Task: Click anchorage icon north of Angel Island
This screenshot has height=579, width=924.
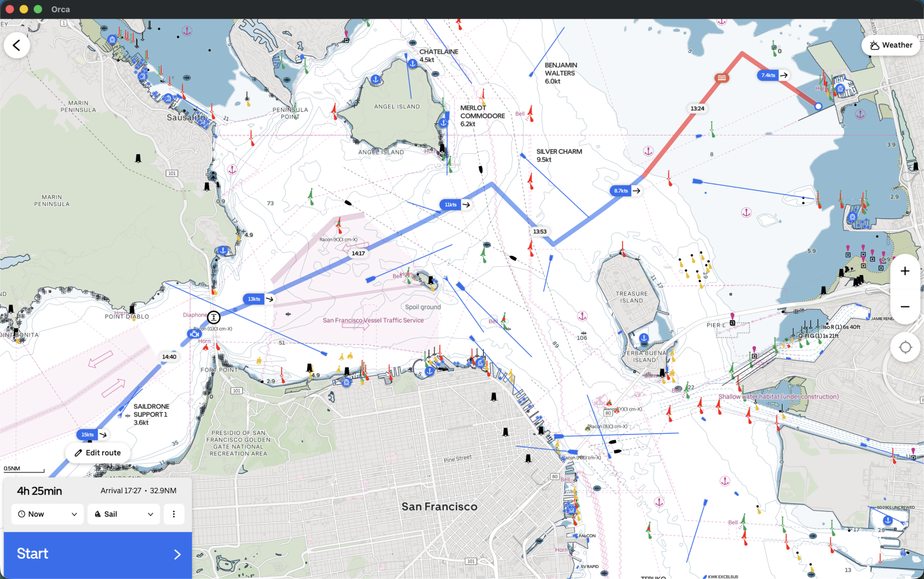Action: (412, 63)
